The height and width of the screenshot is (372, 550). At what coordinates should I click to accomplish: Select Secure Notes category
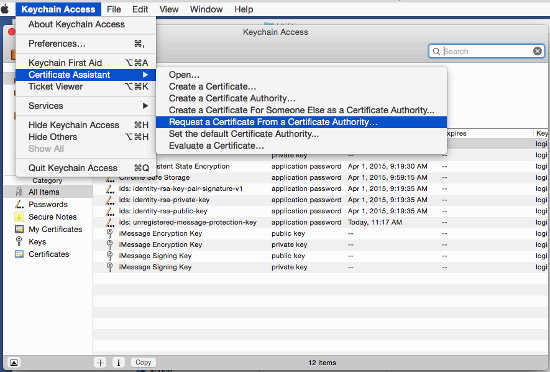(x=48, y=217)
